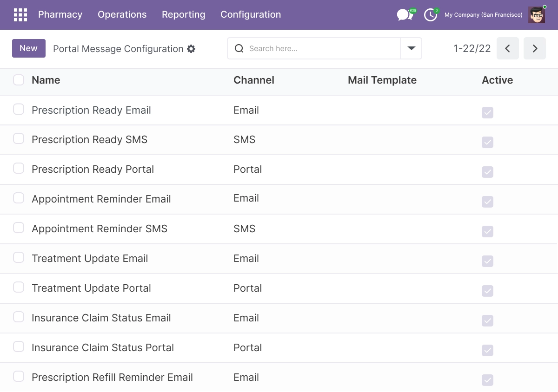Toggle search options dropdown arrow

tap(411, 48)
